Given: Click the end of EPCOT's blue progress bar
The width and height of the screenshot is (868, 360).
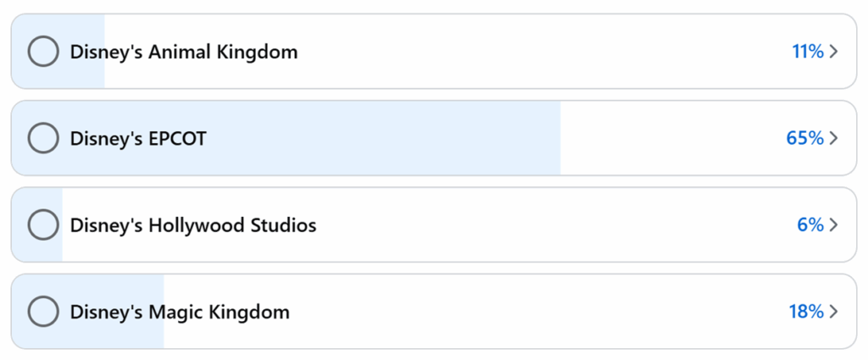Looking at the screenshot, I should click(x=556, y=138).
